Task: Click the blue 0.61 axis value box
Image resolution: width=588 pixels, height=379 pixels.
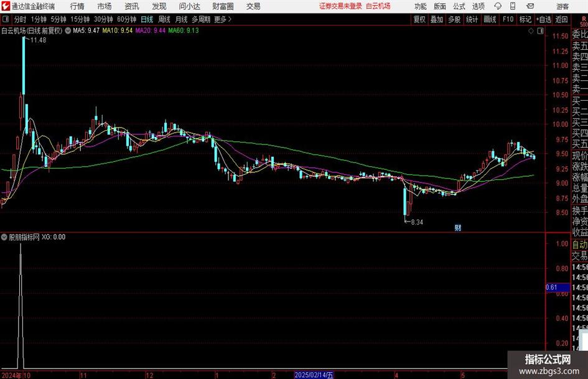Action: click(558, 288)
